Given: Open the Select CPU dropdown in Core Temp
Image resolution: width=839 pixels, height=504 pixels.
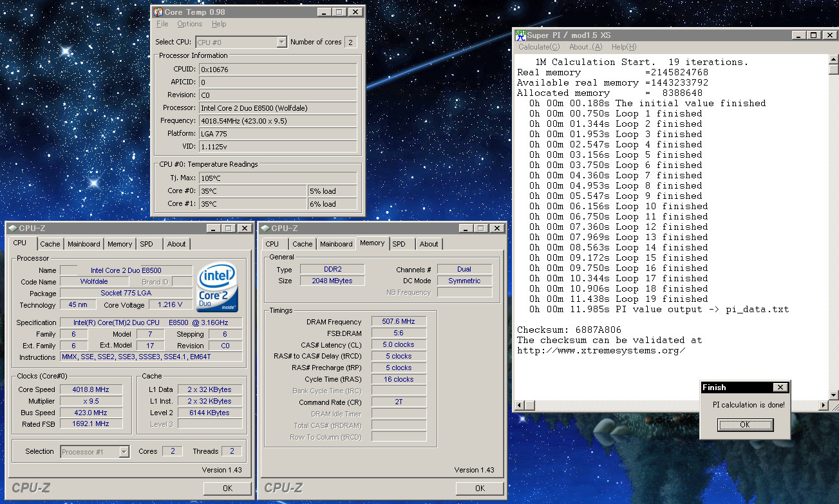Looking at the screenshot, I should tap(281, 42).
